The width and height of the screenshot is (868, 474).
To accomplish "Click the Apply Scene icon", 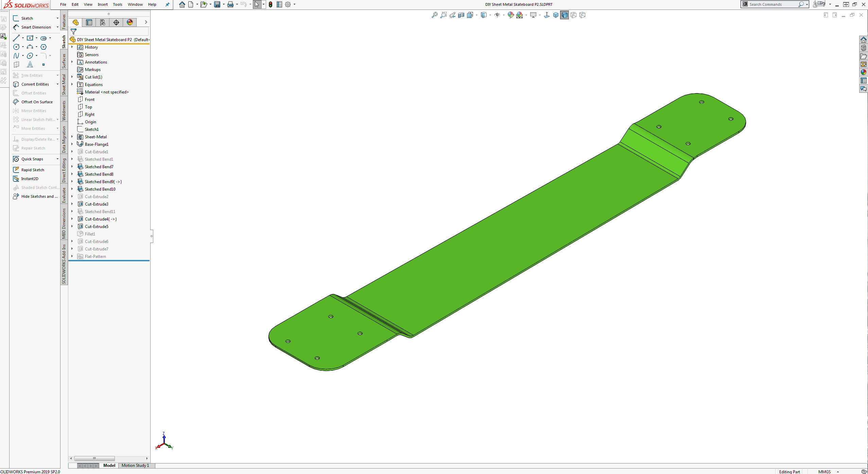I will tap(520, 15).
